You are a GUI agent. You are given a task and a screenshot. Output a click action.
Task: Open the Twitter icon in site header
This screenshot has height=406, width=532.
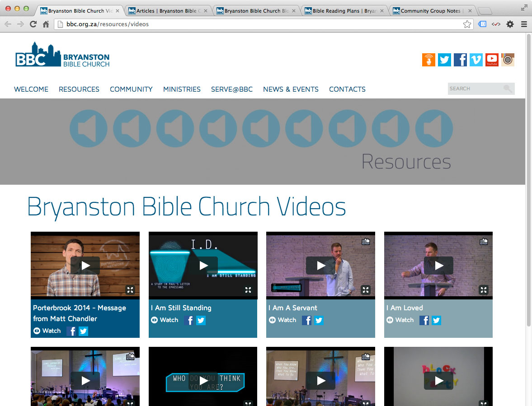pos(444,60)
